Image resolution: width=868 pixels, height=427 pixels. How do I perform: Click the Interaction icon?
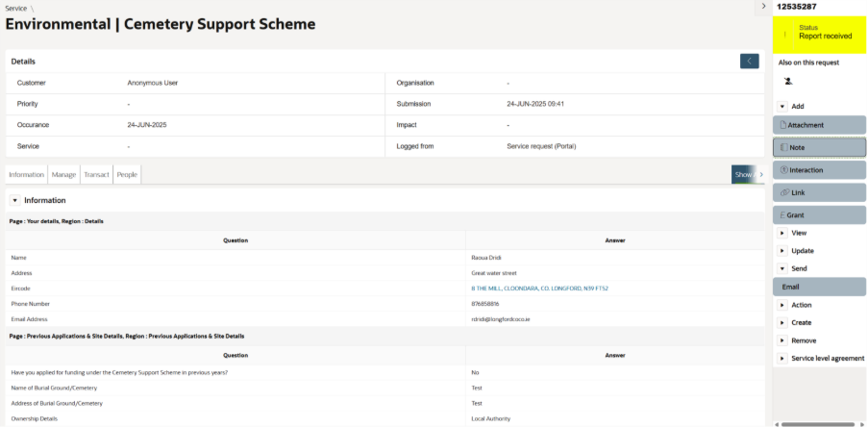coord(783,170)
